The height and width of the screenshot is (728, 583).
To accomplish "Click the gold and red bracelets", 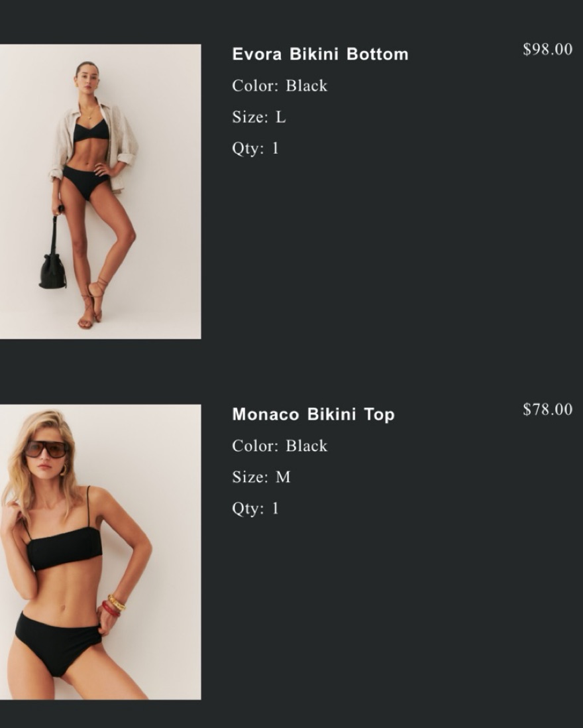I will [114, 606].
